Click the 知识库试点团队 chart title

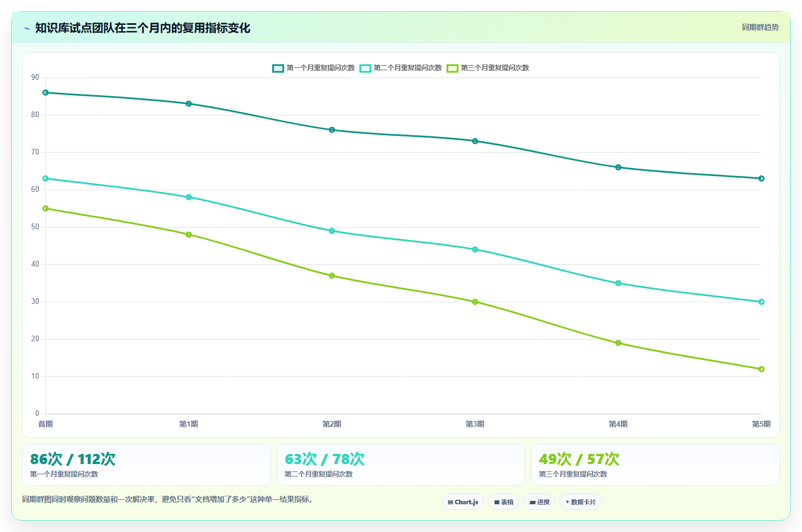pyautogui.click(x=143, y=28)
